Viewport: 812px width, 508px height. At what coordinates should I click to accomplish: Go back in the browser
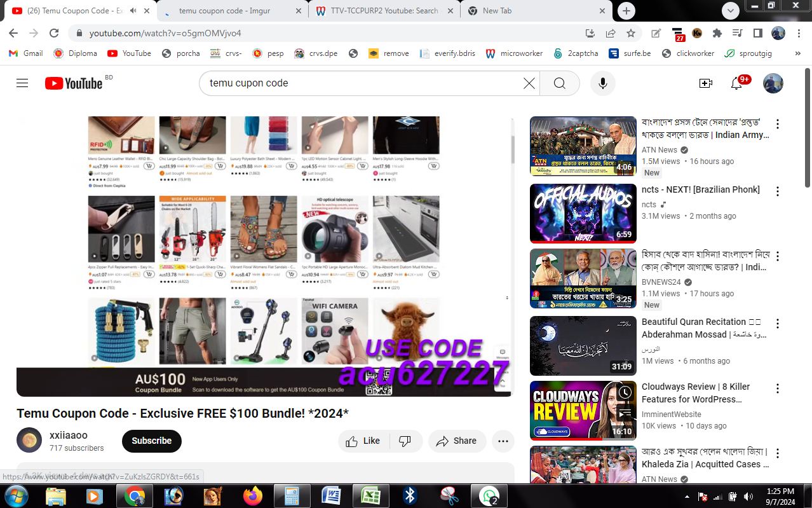[13, 33]
